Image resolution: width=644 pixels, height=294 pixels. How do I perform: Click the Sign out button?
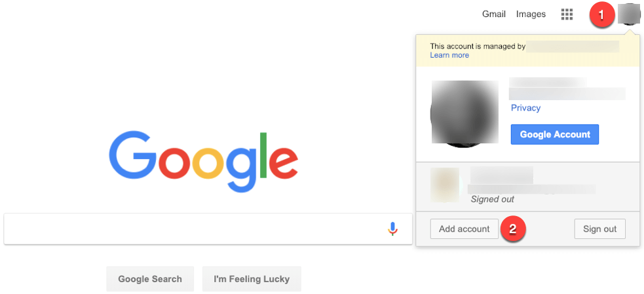coord(599,229)
